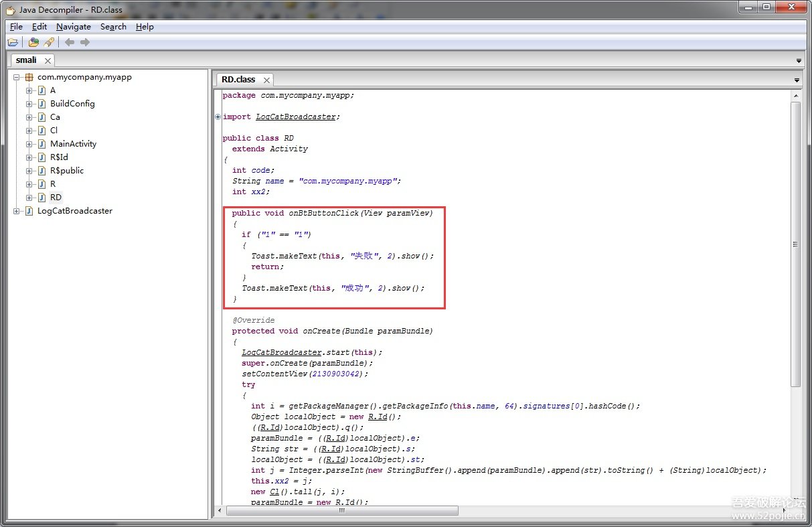Select the R$public class entry

click(x=66, y=171)
